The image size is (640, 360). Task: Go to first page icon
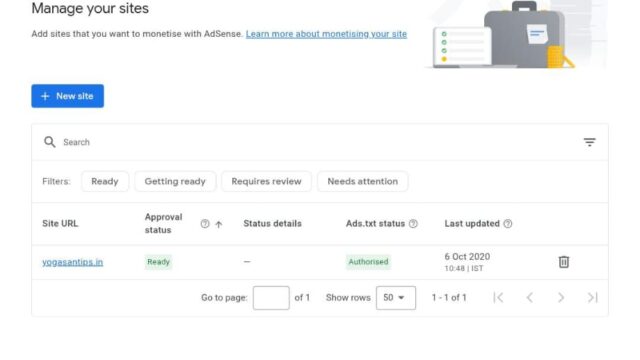(498, 298)
